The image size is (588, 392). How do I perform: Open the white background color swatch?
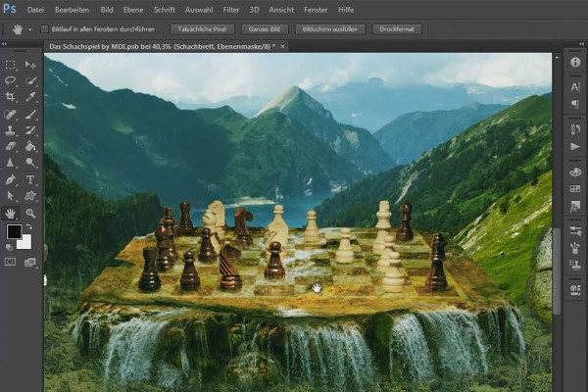(25, 242)
